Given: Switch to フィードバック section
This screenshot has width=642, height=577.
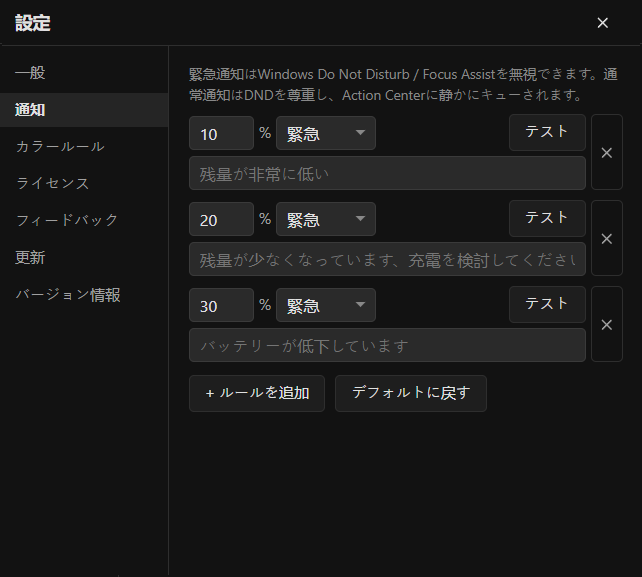Looking at the screenshot, I should point(84,220).
